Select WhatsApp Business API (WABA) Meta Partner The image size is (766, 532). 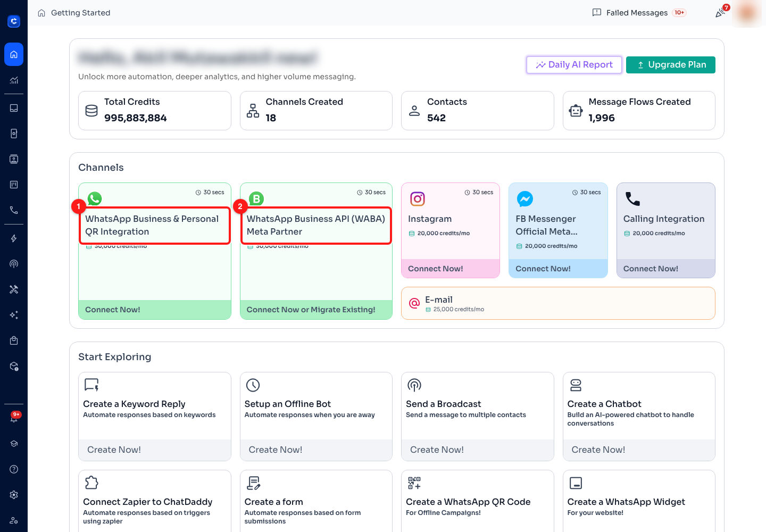(x=316, y=225)
